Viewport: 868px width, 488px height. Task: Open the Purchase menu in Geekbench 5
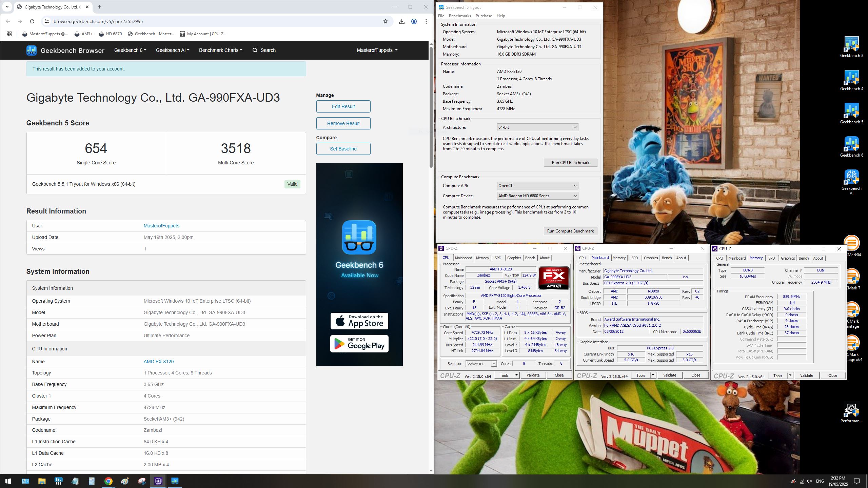click(484, 16)
